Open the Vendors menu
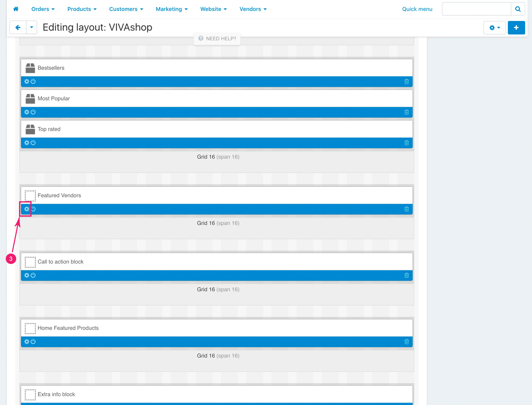Screen dimensions: 532x405 [x=253, y=9]
